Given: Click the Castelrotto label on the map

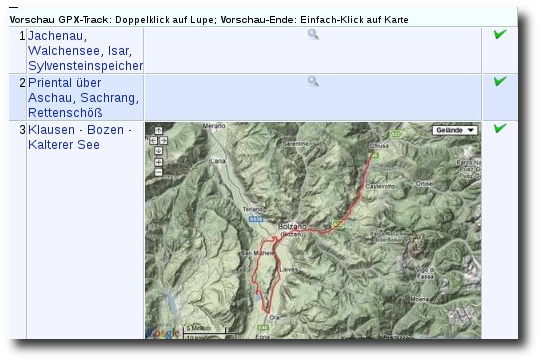Looking at the screenshot, I should click(380, 186).
